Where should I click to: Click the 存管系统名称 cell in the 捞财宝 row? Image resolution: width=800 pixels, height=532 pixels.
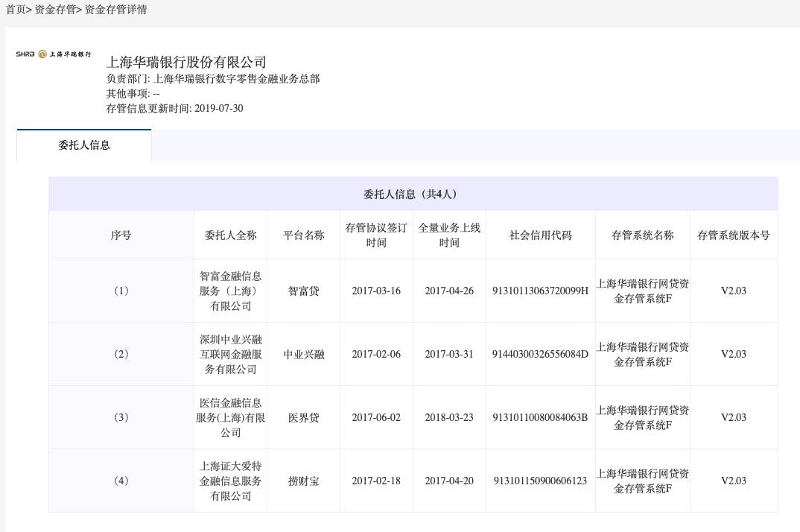click(642, 481)
